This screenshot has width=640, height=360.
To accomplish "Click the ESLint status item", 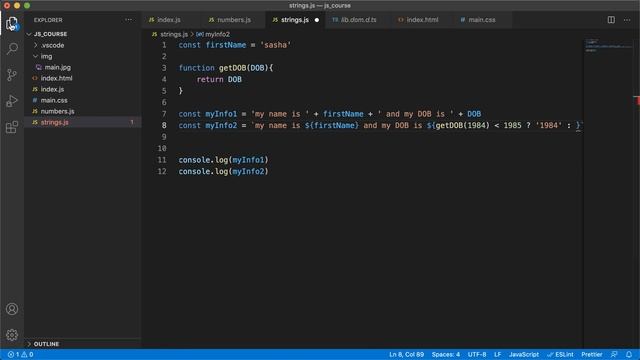I will pyautogui.click(x=560, y=354).
